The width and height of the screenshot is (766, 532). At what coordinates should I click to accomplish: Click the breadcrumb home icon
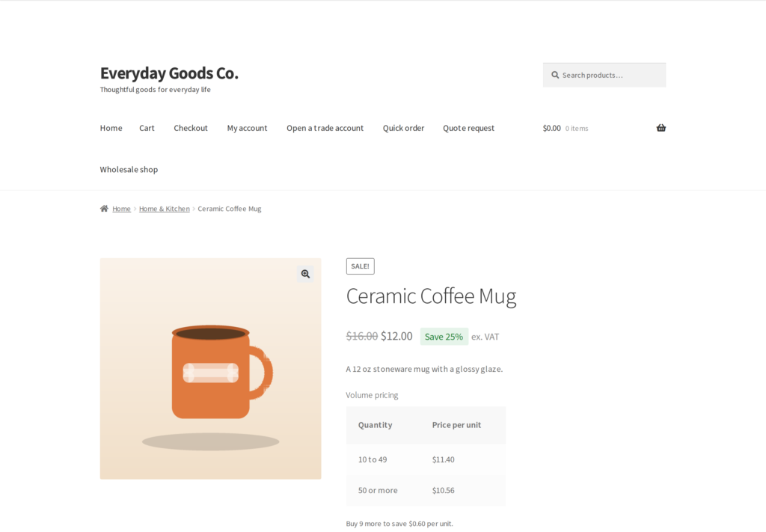pyautogui.click(x=104, y=209)
